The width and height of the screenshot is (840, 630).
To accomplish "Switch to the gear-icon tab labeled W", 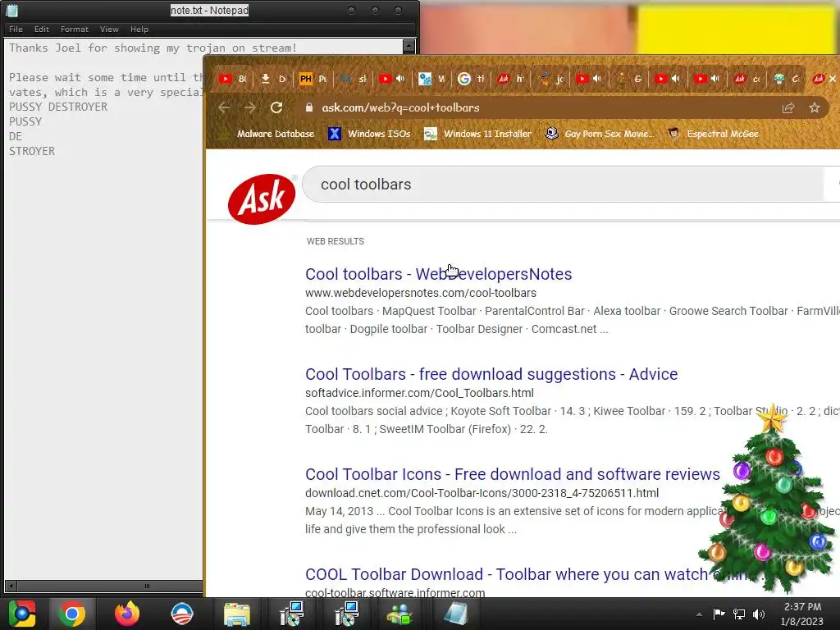I will pyautogui.click(x=431, y=79).
